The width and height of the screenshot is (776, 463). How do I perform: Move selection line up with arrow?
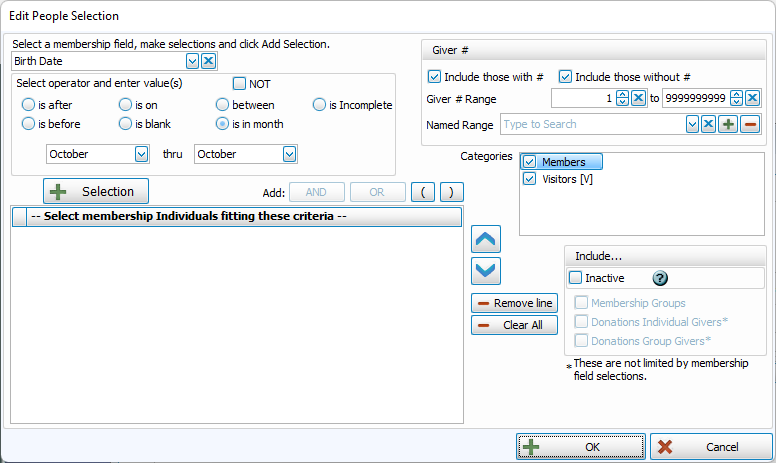coord(486,239)
